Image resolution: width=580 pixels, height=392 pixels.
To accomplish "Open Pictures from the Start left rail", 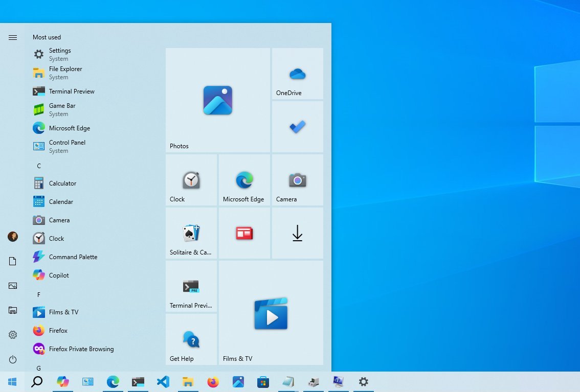I will click(13, 286).
